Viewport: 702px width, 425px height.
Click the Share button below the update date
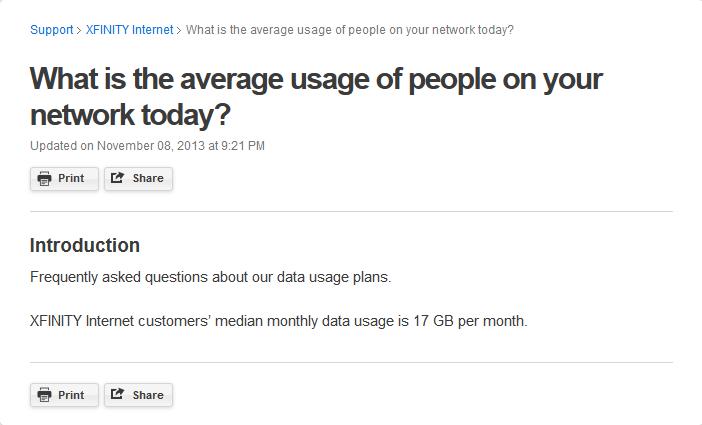point(138,179)
